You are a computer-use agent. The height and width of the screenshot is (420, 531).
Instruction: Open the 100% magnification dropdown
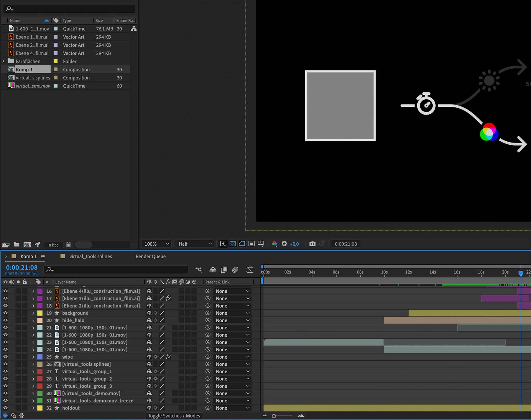(156, 244)
